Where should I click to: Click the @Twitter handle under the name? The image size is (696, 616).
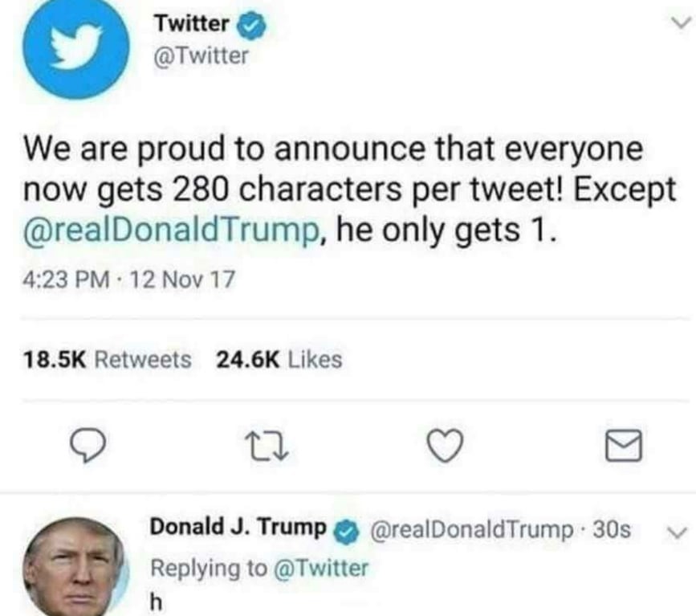[x=201, y=55]
